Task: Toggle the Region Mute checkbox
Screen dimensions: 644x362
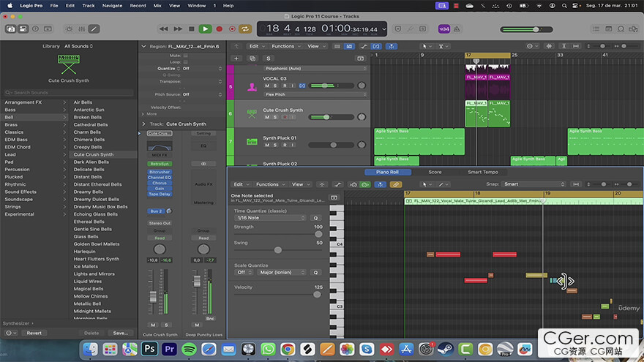Action: (186, 56)
